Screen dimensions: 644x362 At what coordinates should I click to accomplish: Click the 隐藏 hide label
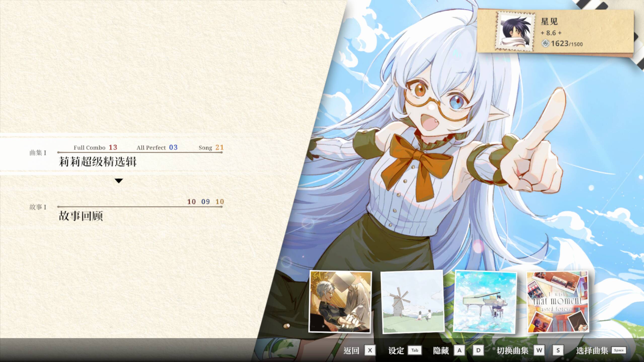tap(441, 350)
